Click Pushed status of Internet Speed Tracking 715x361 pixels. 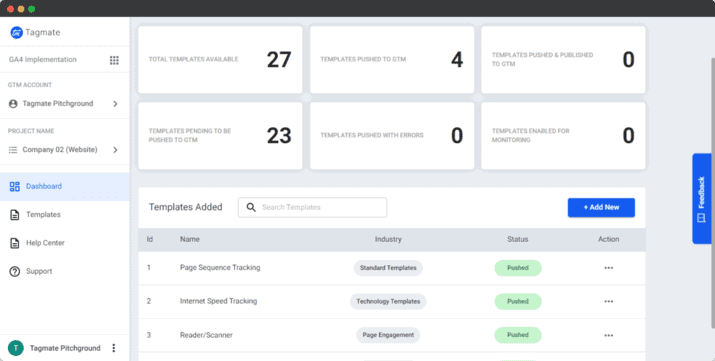coord(518,302)
